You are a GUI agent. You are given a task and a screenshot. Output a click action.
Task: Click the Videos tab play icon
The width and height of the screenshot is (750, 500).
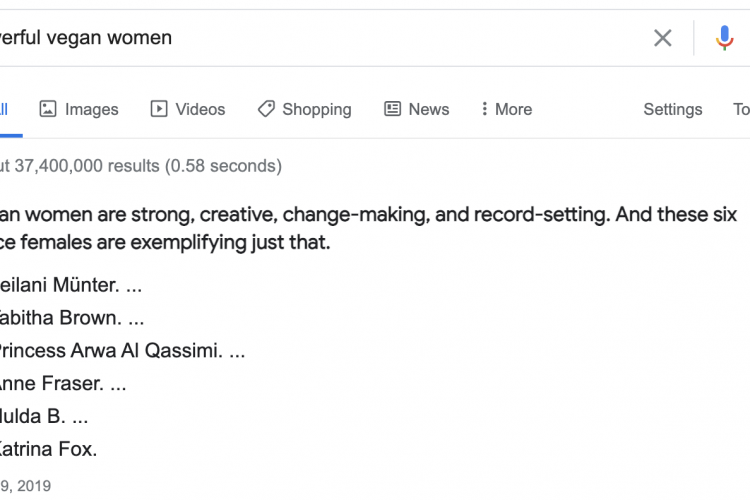point(159,109)
